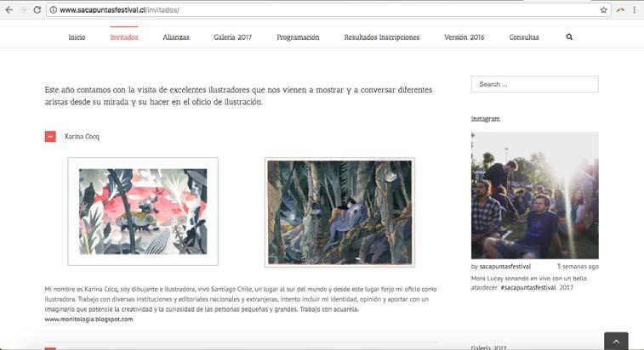Open the Instagram crowd photo

click(535, 195)
